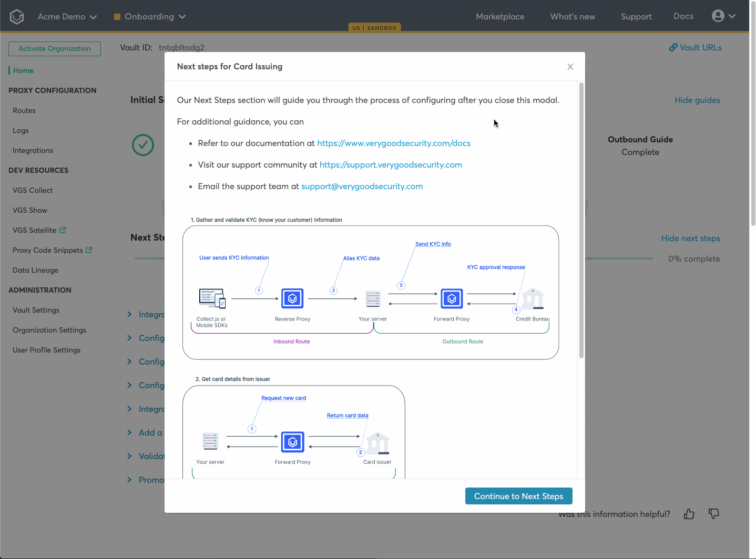This screenshot has height=559, width=756.
Task: Click the Request new card diagram label
Action: 283,398
